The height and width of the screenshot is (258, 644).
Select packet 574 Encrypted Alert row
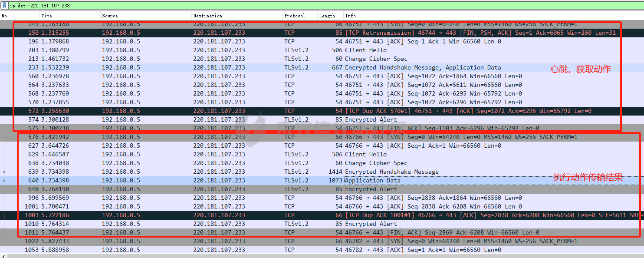[x=322, y=119]
